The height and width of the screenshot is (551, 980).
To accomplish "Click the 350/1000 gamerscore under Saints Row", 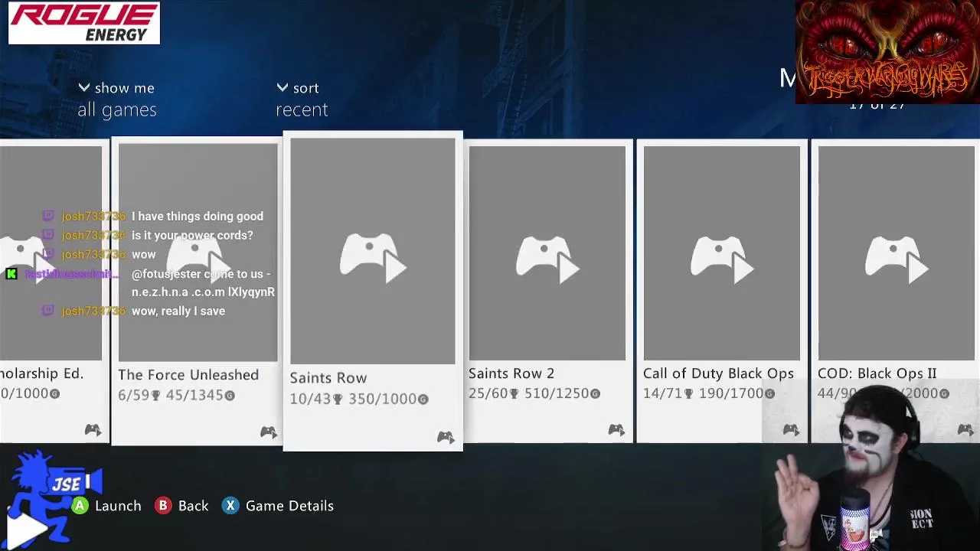I will tap(388, 399).
